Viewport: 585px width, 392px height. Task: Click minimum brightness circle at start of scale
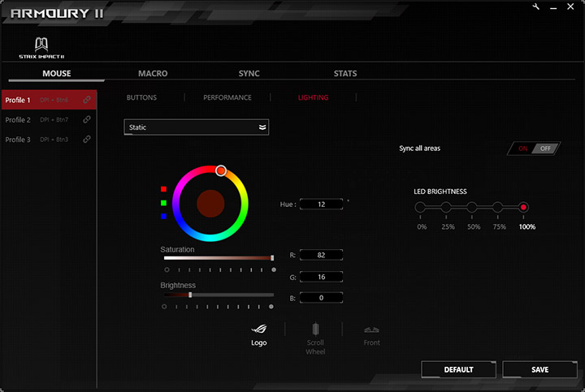pos(164,307)
